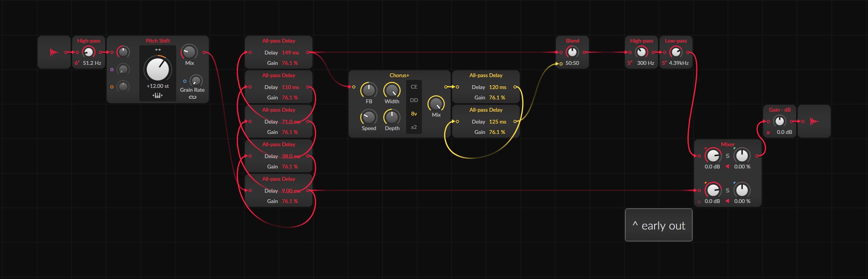Select the Audio Out waveform module
This screenshot has width=868, height=279.
[814, 121]
